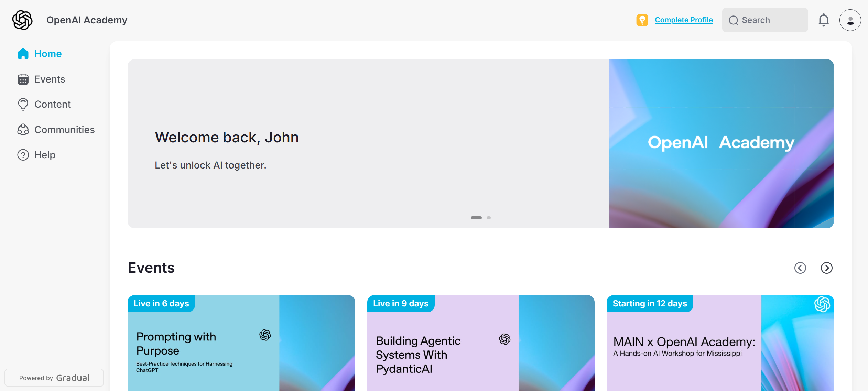Click the Communities icon in sidebar
The image size is (868, 391).
point(23,130)
